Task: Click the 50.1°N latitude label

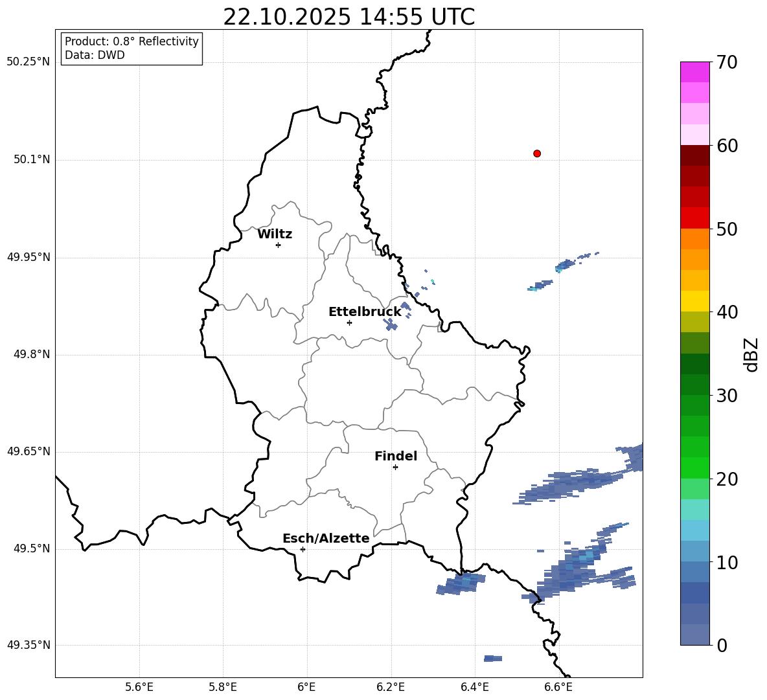Action: tap(32, 159)
